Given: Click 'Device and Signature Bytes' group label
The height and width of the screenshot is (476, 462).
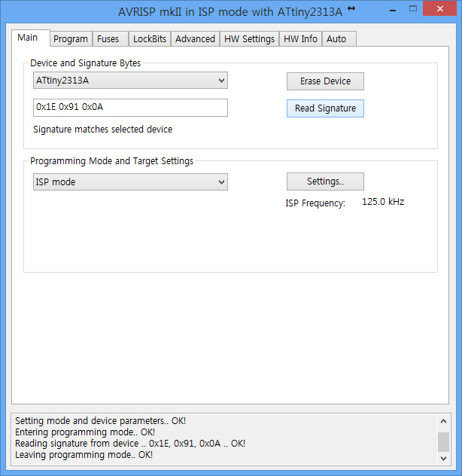Looking at the screenshot, I should pyautogui.click(x=86, y=63).
